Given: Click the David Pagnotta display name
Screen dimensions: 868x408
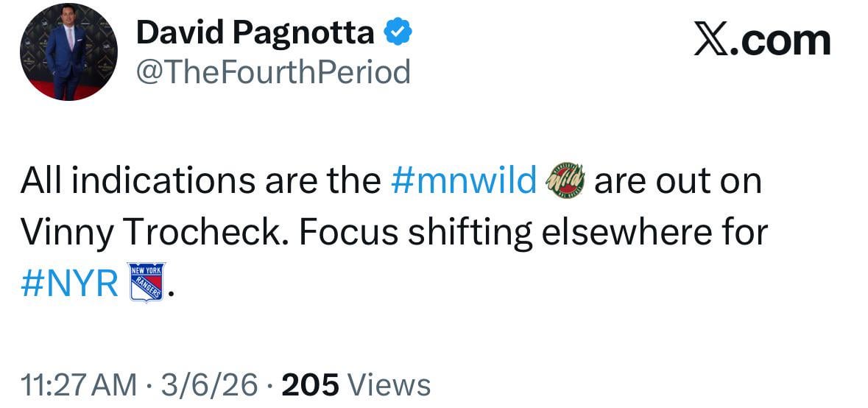Looking at the screenshot, I should coord(255,32).
